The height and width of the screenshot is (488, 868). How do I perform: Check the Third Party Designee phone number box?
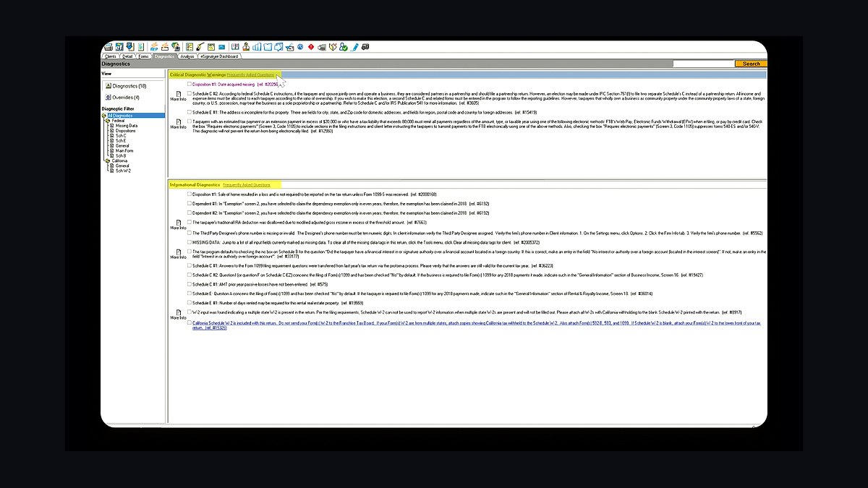(x=190, y=233)
